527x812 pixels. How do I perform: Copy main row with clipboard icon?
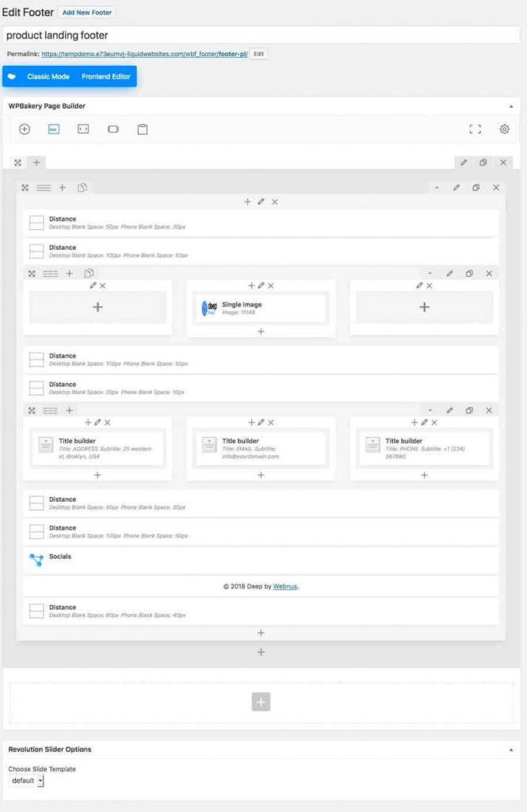(x=82, y=188)
